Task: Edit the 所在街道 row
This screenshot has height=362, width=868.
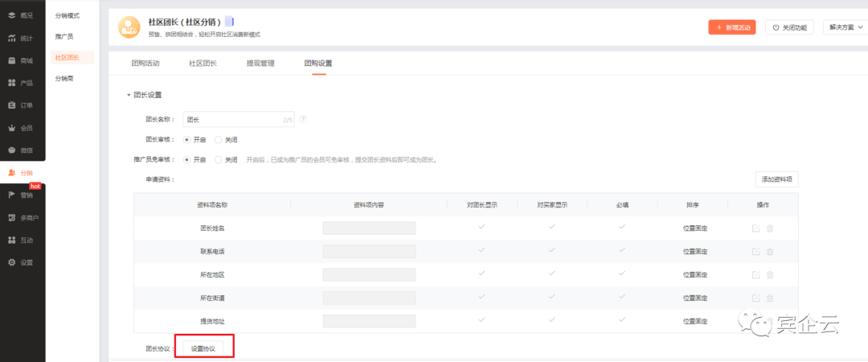Action: tap(755, 298)
